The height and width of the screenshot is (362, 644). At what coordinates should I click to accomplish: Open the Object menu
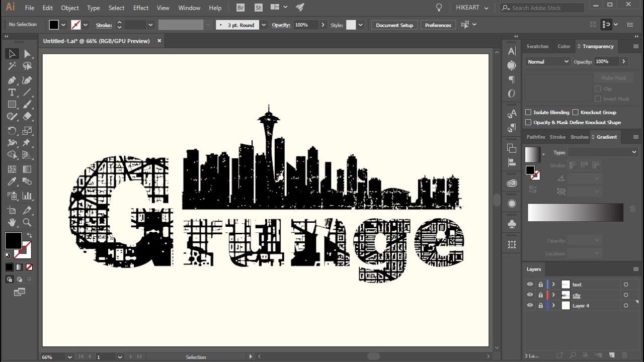point(70,8)
